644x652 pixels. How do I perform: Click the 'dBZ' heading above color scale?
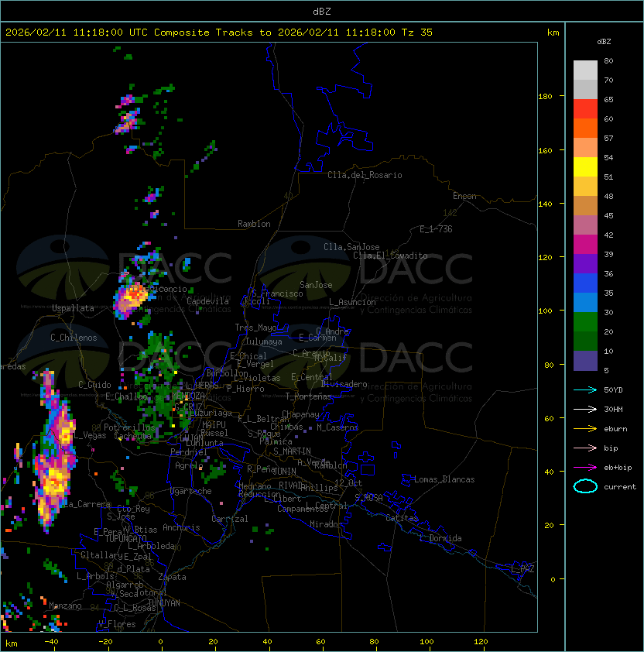point(604,42)
